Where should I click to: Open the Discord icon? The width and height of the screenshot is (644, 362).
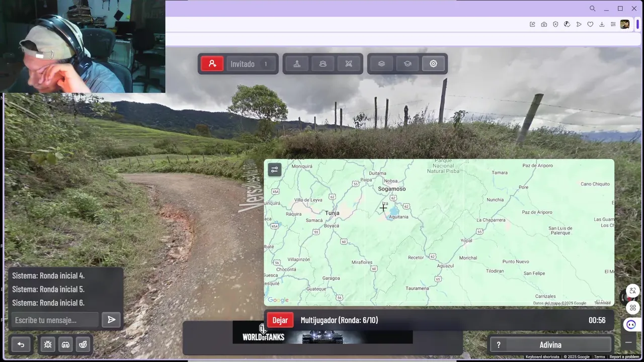coord(65,344)
